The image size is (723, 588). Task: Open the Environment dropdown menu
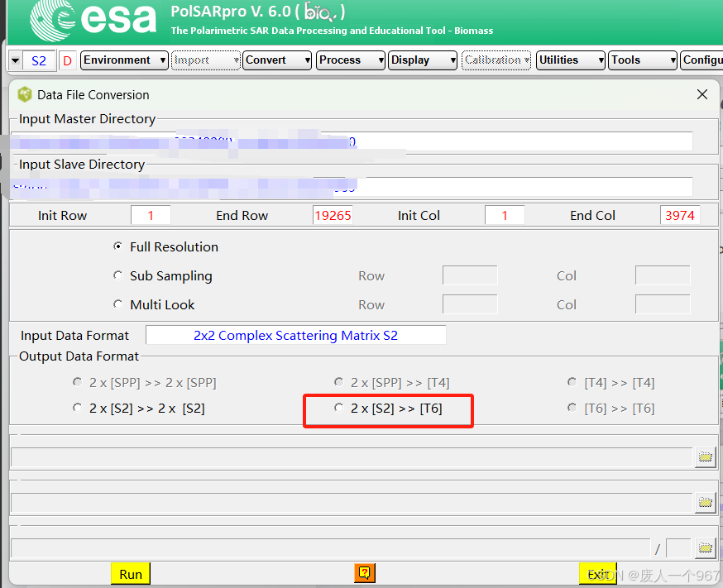click(124, 60)
